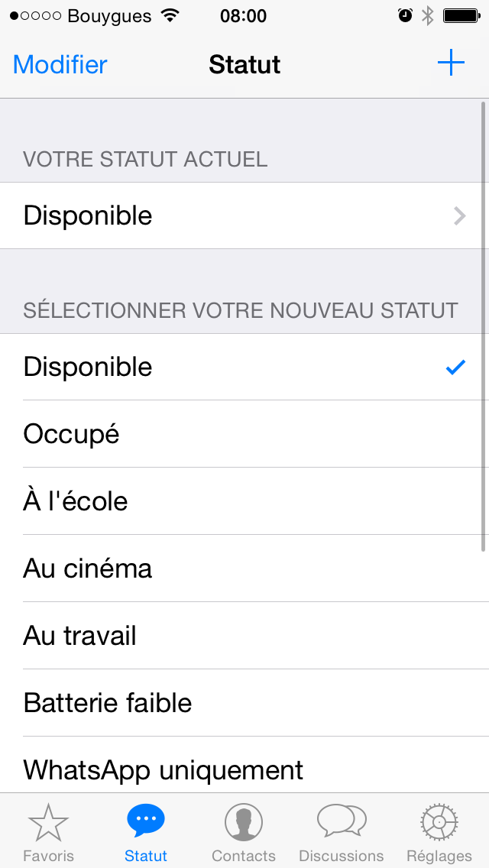Tap the Wi-Fi signal icon
The width and height of the screenshot is (489, 868).
170,15
